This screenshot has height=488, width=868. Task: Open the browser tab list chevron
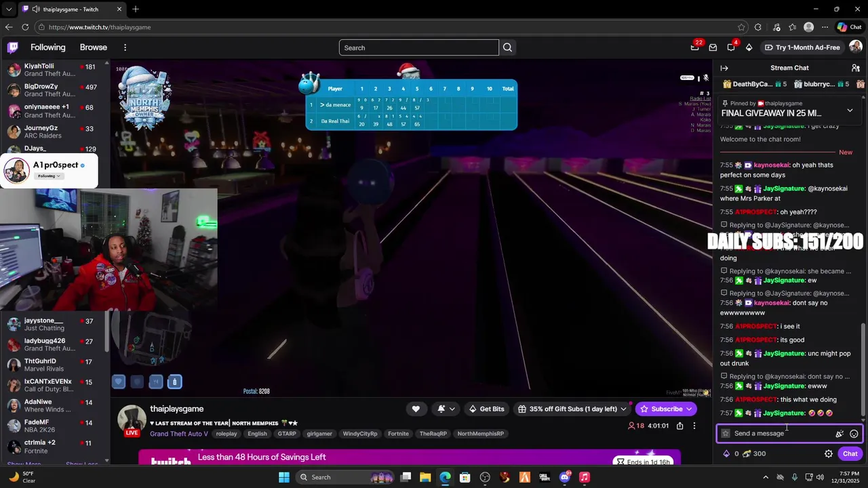tap(9, 9)
